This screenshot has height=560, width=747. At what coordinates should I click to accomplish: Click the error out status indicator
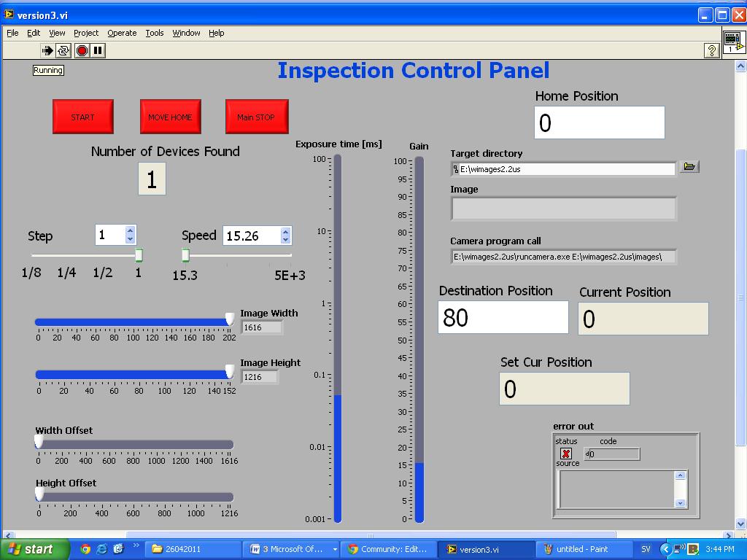565,454
